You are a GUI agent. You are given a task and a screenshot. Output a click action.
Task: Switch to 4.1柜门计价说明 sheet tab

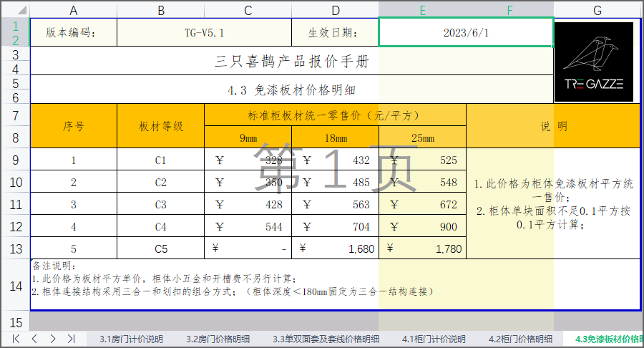click(x=434, y=339)
